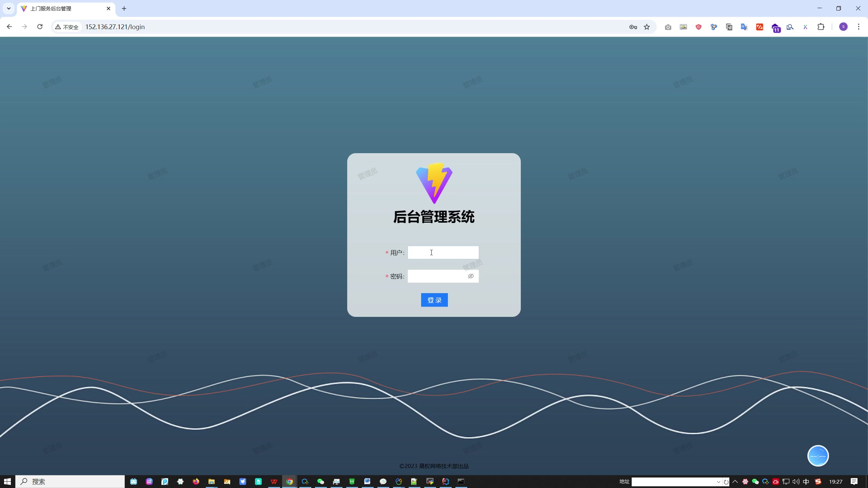Screen dimensions: 868x488
Task: Open the red shield ad-blocker extension
Action: point(698,27)
